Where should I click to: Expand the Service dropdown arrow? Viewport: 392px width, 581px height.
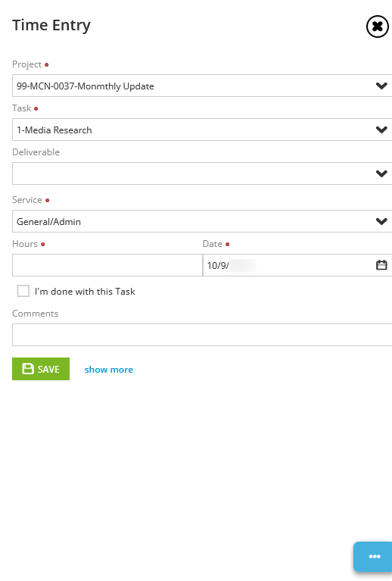coord(381,222)
